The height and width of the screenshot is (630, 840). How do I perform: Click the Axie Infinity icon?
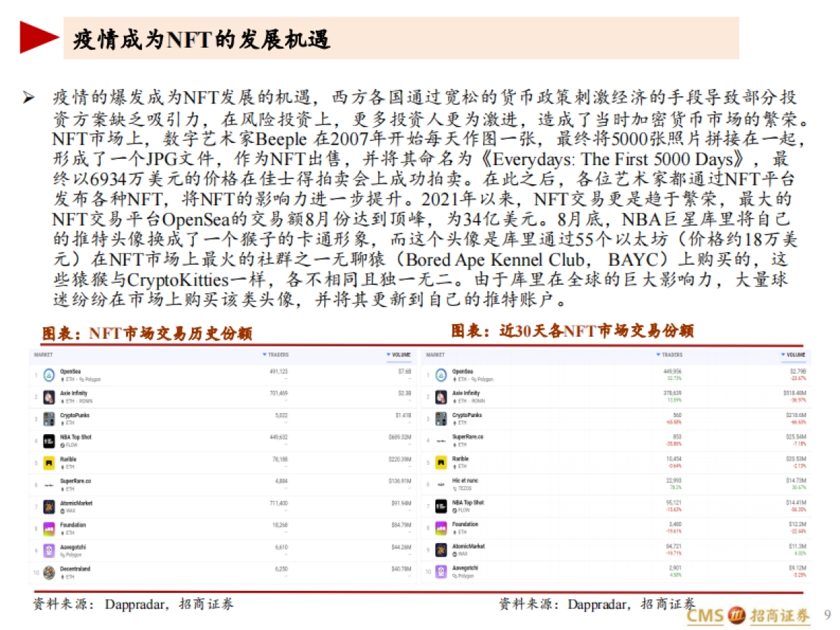tap(50, 395)
